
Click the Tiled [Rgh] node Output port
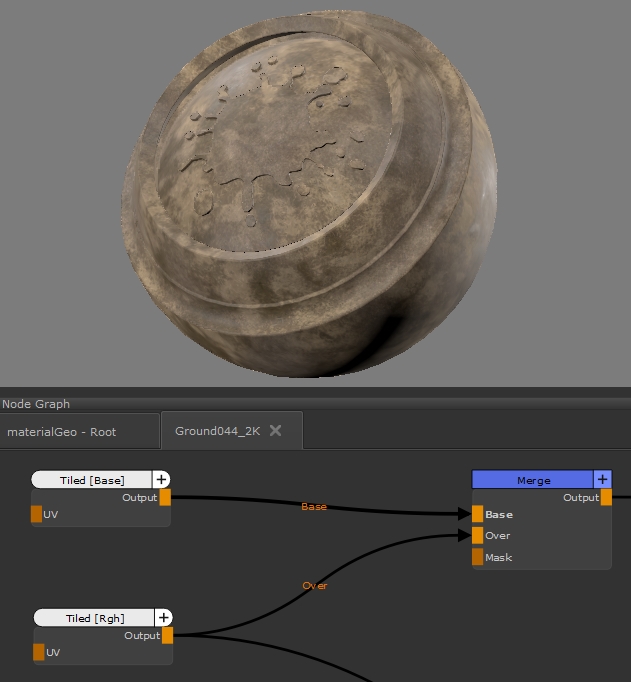point(167,635)
